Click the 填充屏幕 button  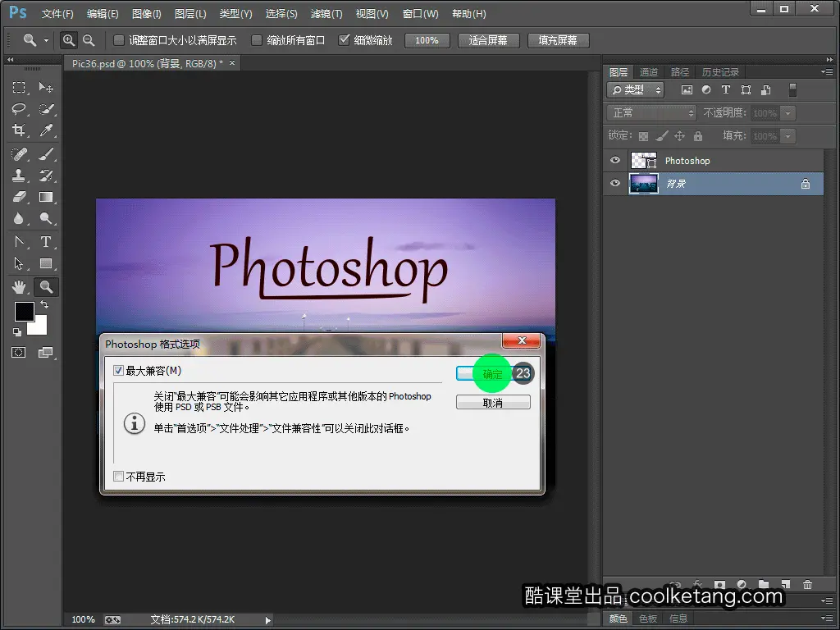click(x=558, y=41)
